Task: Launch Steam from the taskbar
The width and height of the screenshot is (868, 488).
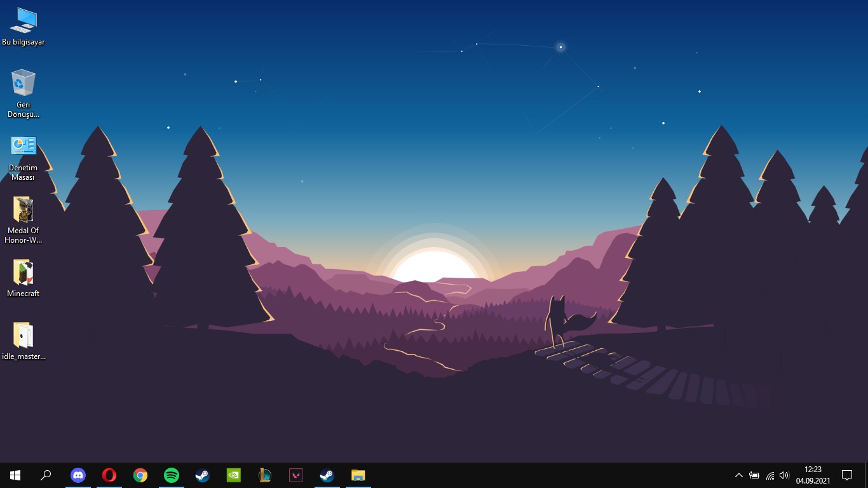Action: (x=202, y=475)
